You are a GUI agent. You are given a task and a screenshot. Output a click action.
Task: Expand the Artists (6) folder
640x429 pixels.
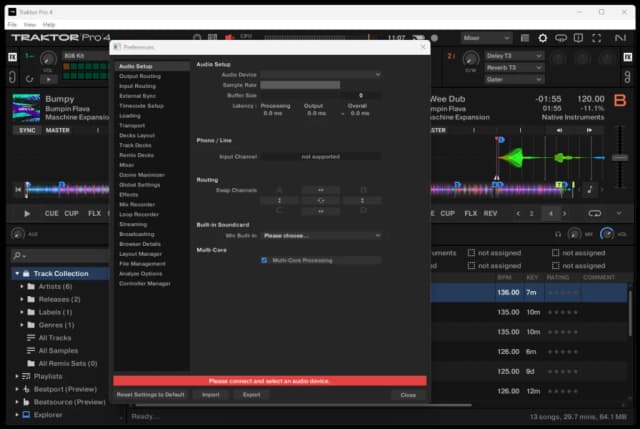click(22, 287)
